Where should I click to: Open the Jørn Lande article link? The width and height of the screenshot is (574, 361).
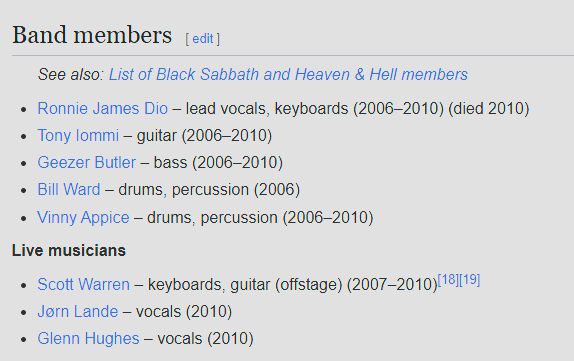78,312
